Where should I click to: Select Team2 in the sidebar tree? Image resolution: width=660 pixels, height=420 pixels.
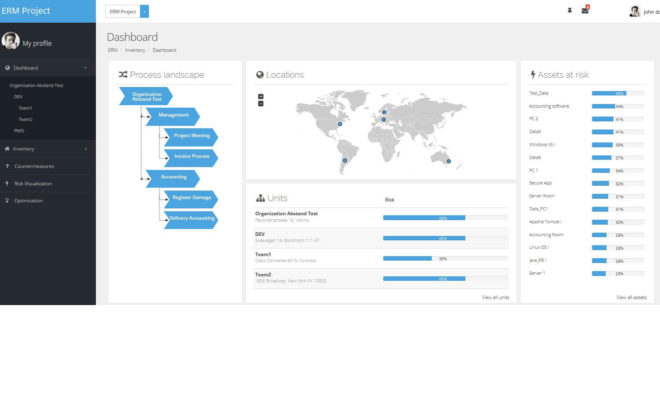click(x=25, y=120)
